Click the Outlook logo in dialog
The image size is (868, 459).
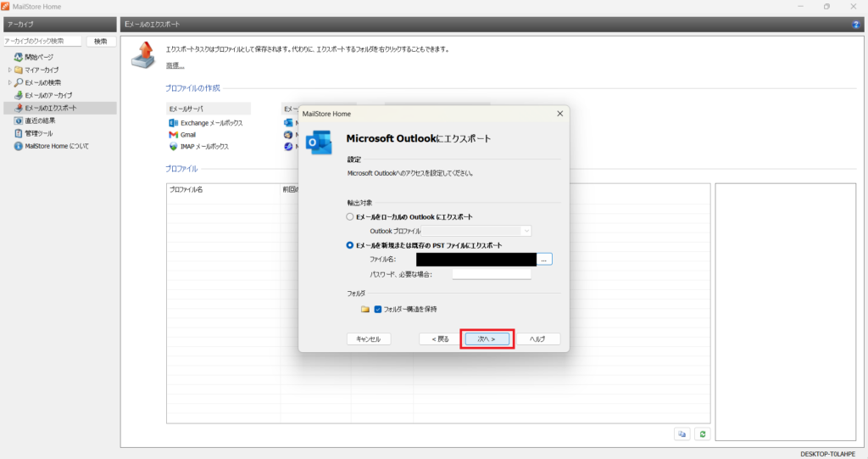click(x=319, y=143)
